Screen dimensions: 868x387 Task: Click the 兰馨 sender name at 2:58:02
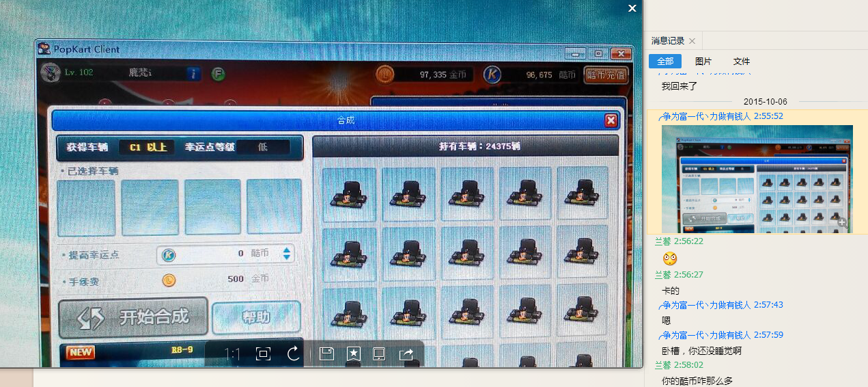point(662,366)
